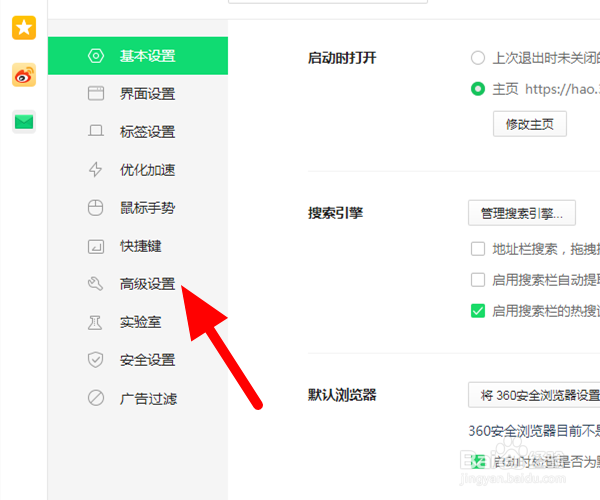Toggle the 启动时检查 default browser checkbox

pos(478,462)
